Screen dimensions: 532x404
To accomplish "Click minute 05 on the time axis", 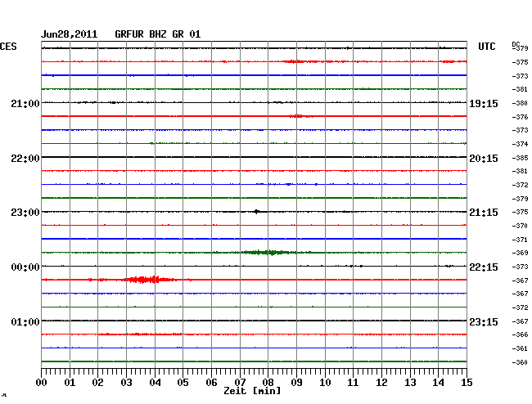I will pyautogui.click(x=183, y=382).
